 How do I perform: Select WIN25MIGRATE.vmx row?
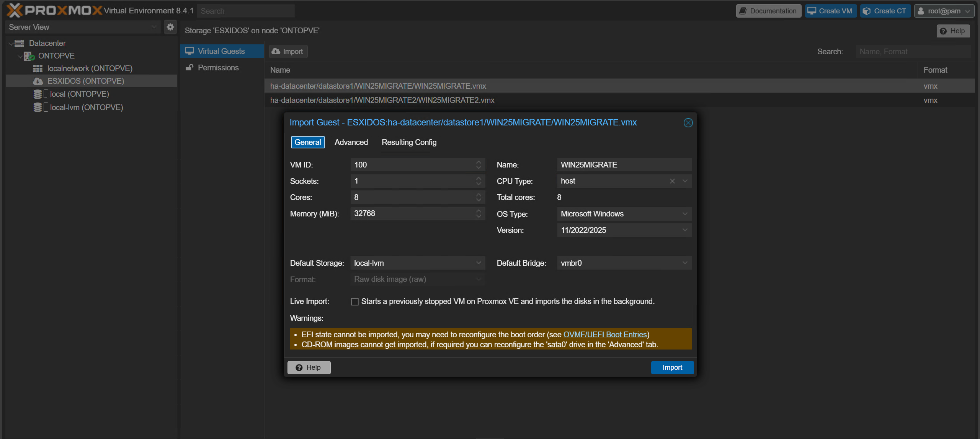pyautogui.click(x=619, y=86)
